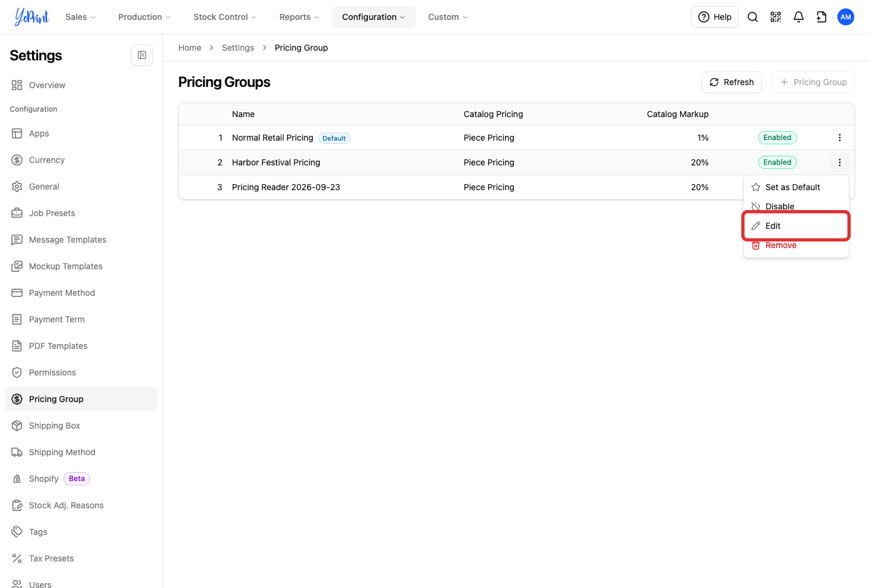Open Shopify Beta settings

pos(81,479)
